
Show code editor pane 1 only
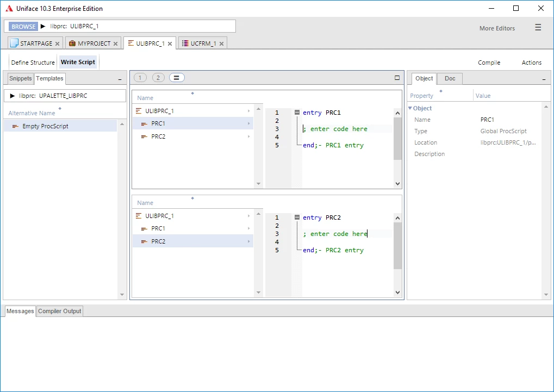click(140, 78)
